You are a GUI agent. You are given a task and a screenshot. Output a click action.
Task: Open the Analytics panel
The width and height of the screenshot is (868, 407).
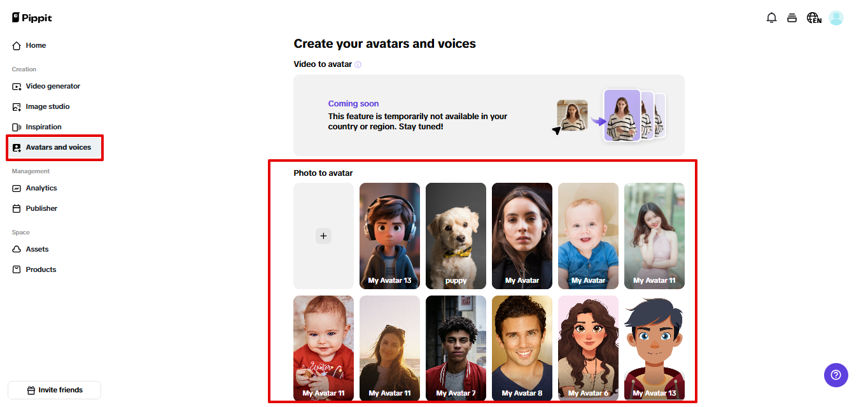click(41, 188)
